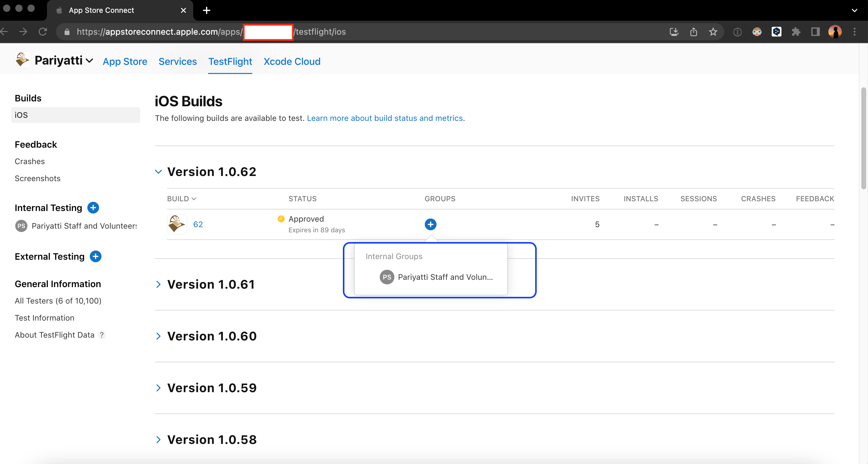Click the install app download icon
868x464 pixels.
(x=674, y=32)
